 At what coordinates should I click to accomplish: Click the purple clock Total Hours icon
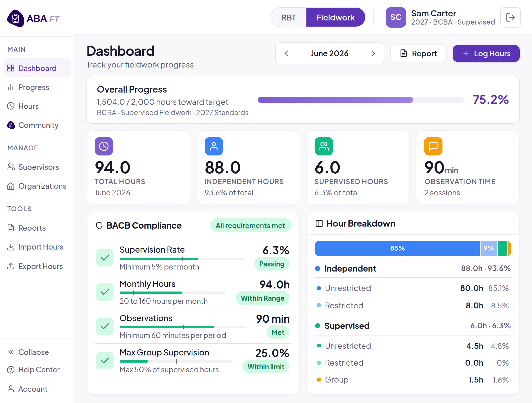104,146
